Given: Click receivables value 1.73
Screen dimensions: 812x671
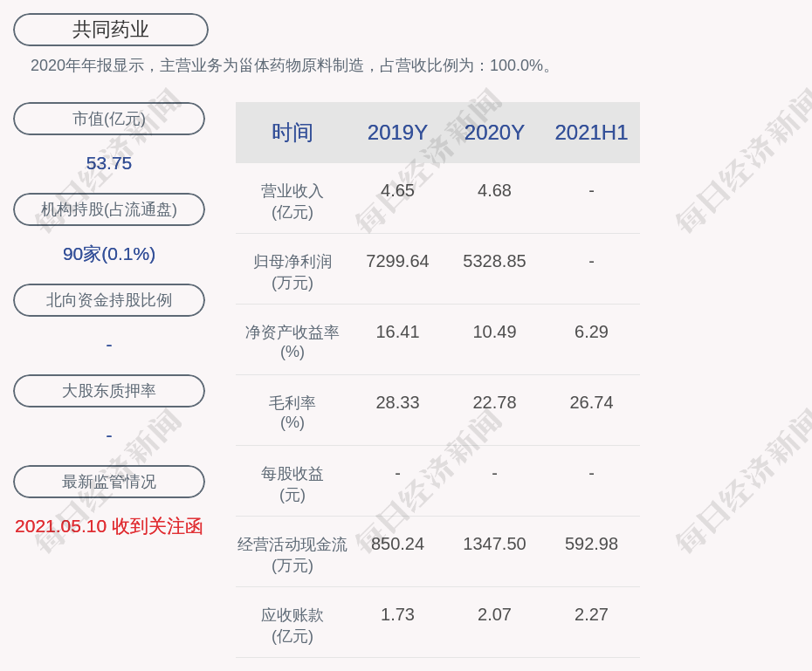Looking at the screenshot, I should pyautogui.click(x=397, y=614).
